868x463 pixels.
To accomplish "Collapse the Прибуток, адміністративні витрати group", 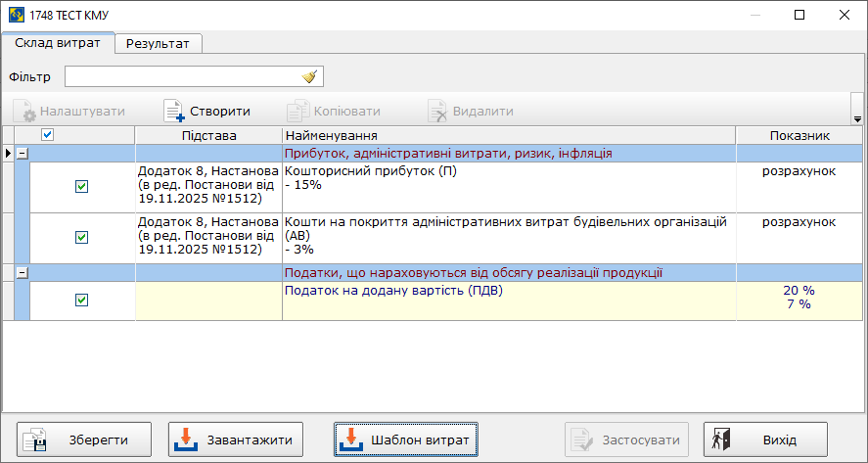I will [23, 154].
